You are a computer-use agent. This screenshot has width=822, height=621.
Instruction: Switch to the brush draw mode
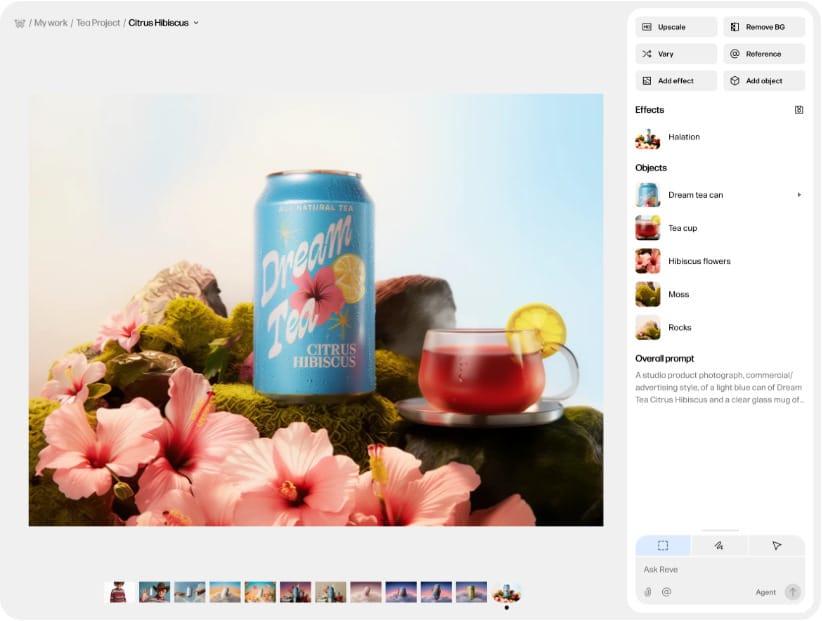pos(719,546)
